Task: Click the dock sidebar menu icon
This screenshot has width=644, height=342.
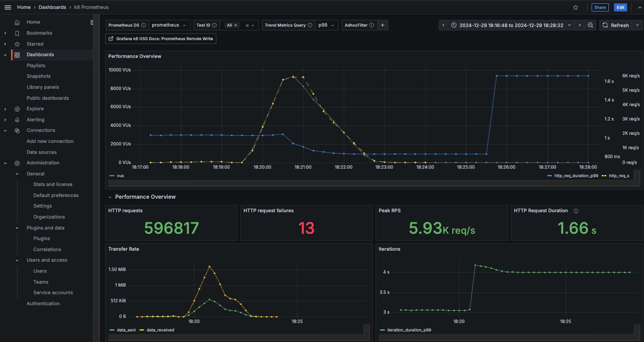Action: (x=92, y=22)
